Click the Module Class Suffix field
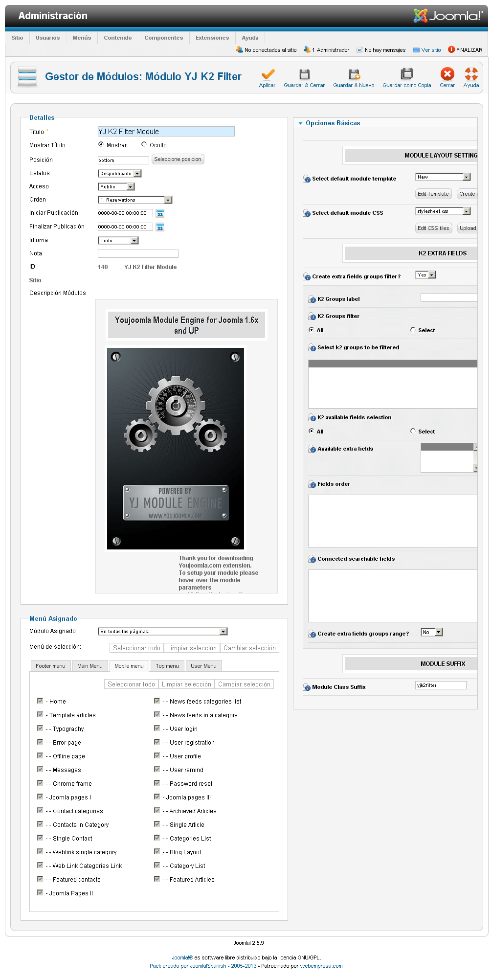The height and width of the screenshot is (980, 492). coord(441,685)
